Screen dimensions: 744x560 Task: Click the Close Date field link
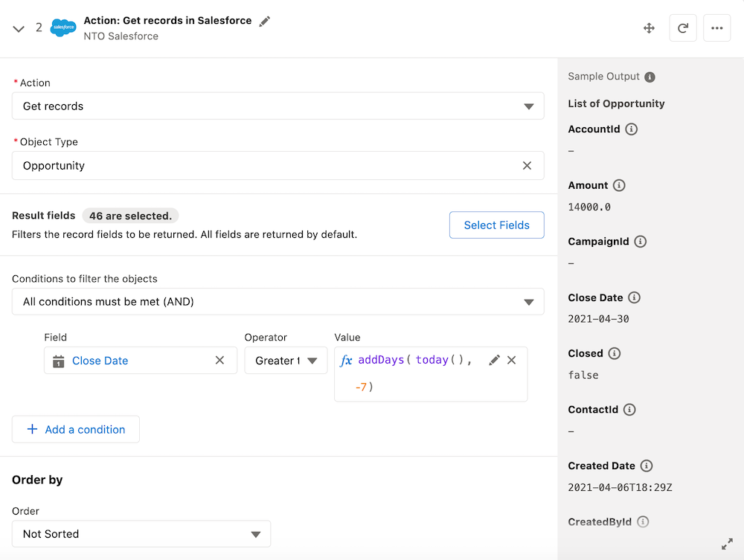click(100, 361)
